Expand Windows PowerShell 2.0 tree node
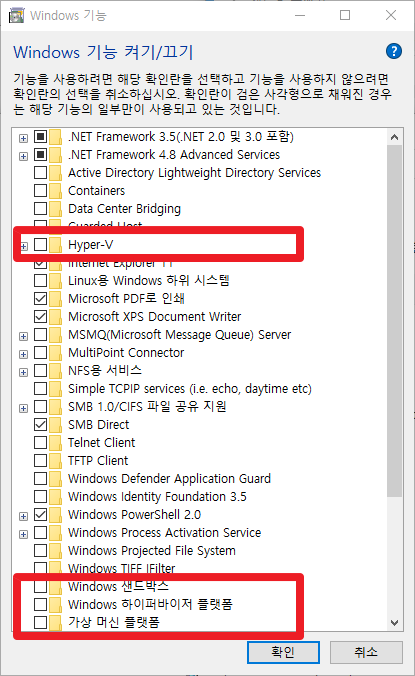 24,516
